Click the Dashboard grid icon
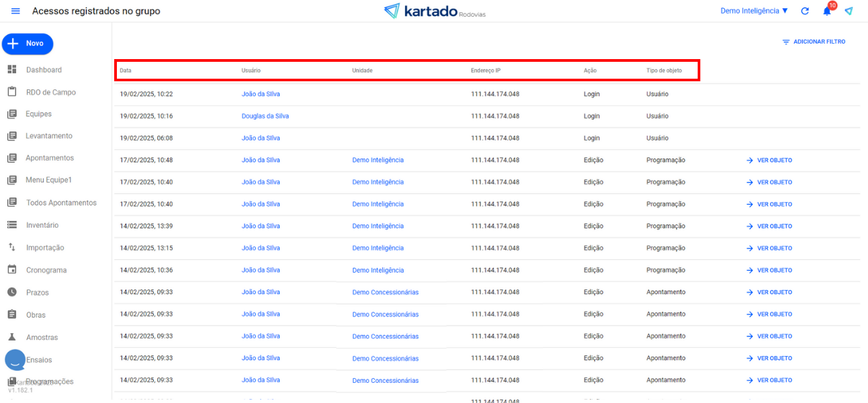Screen dimensions: 868x403 point(11,70)
